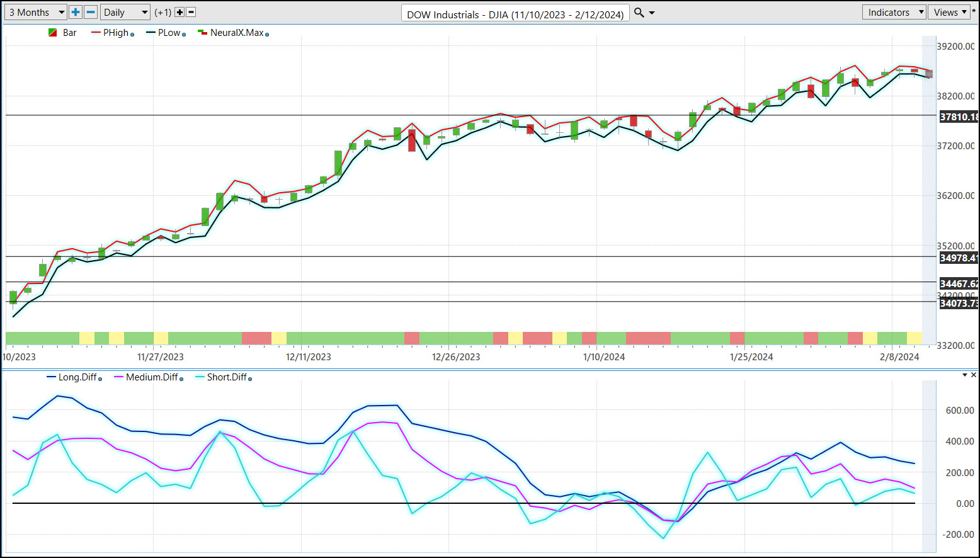Open the 3 Months range dropdown
Screen dimensions: 980x558
(36, 12)
